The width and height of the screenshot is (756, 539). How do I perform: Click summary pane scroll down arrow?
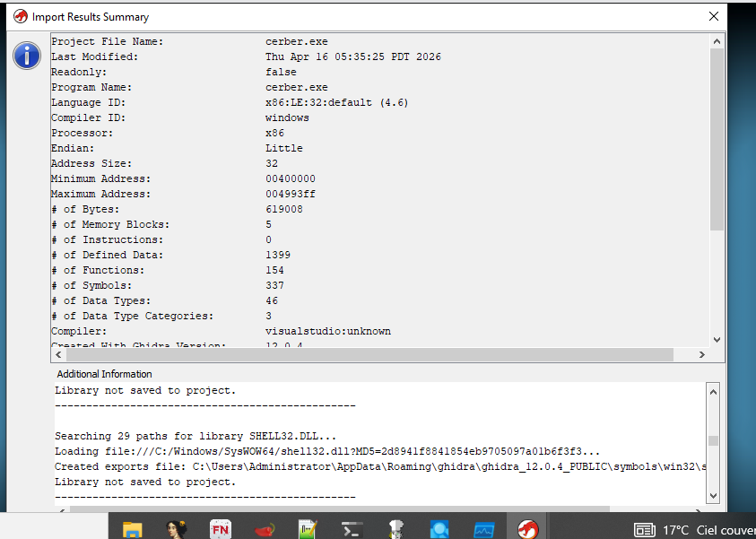(x=717, y=339)
